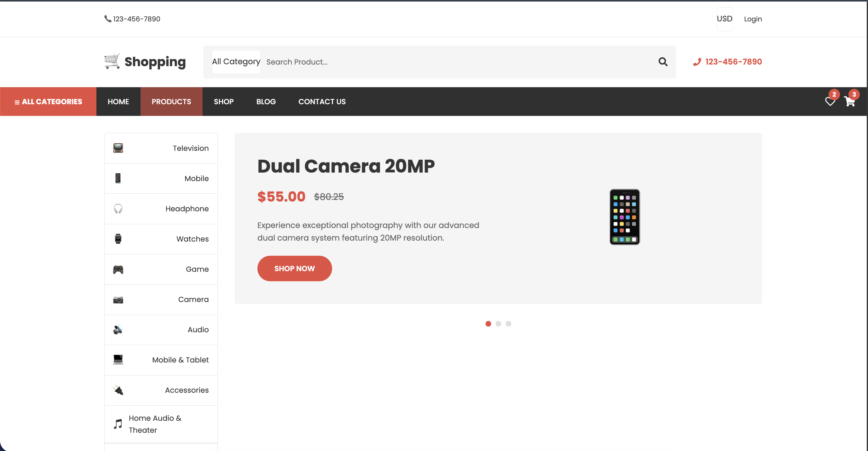Click the Camera category icon
The width and height of the screenshot is (868, 451).
(x=118, y=300)
